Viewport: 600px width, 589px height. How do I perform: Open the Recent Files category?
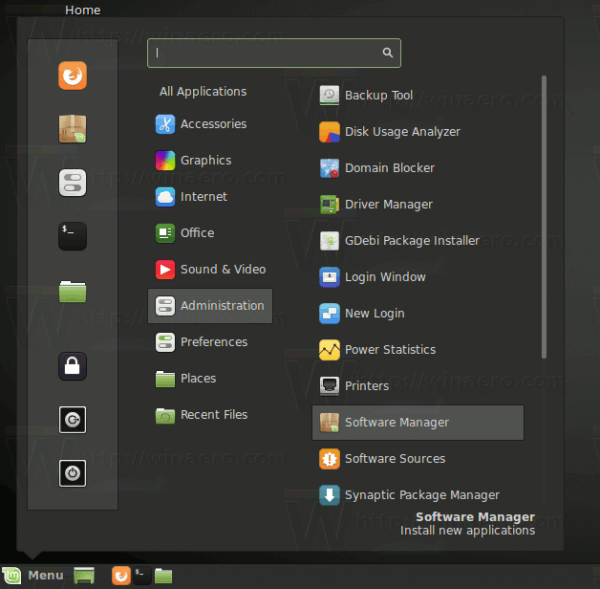pyautogui.click(x=210, y=415)
